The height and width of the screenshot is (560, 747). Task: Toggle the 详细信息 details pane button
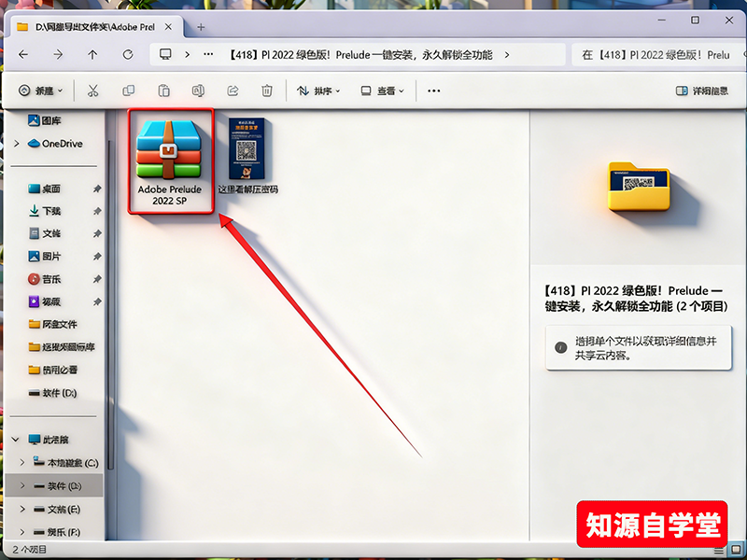701,91
